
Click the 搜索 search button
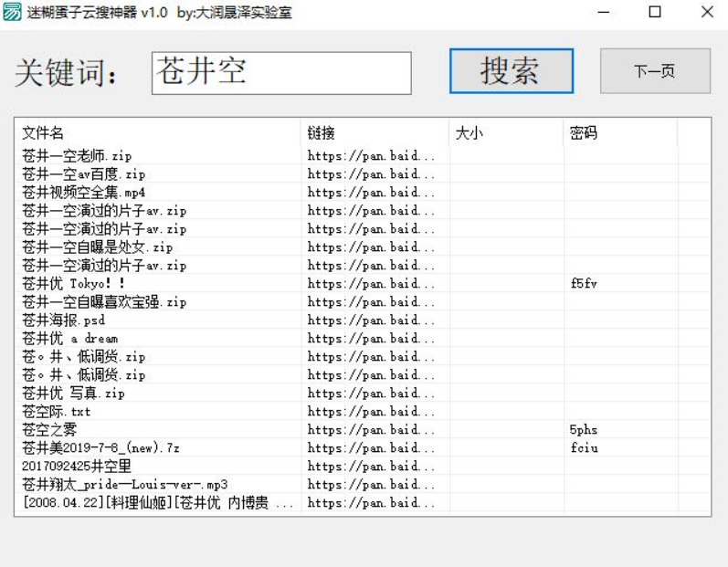click(512, 71)
